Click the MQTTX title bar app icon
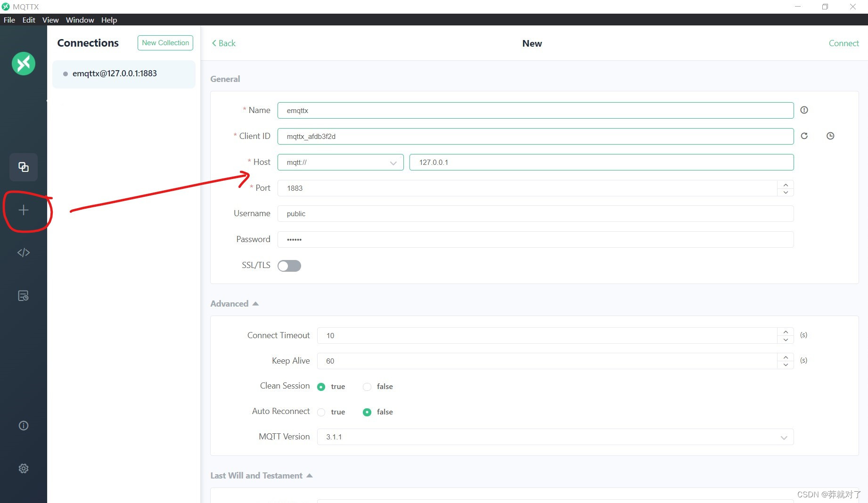The height and width of the screenshot is (503, 868). [6, 7]
